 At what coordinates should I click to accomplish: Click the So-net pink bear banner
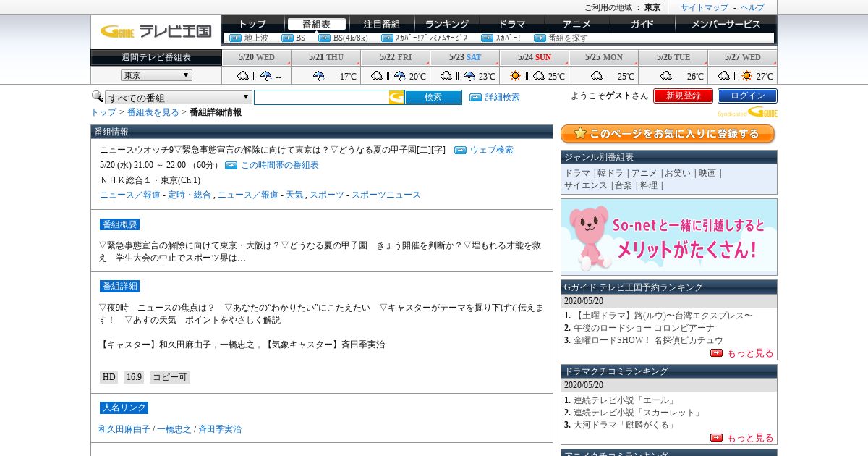pyautogui.click(x=669, y=237)
